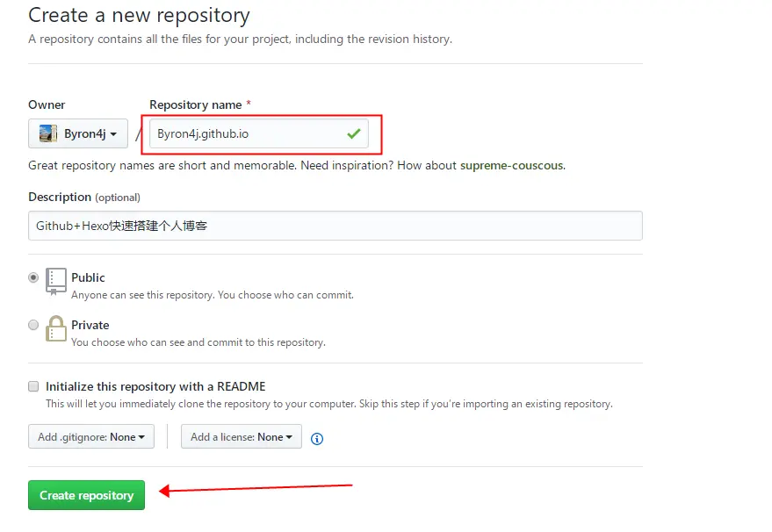
Task: Click the Byron4j owner avatar icon
Action: tap(47, 133)
